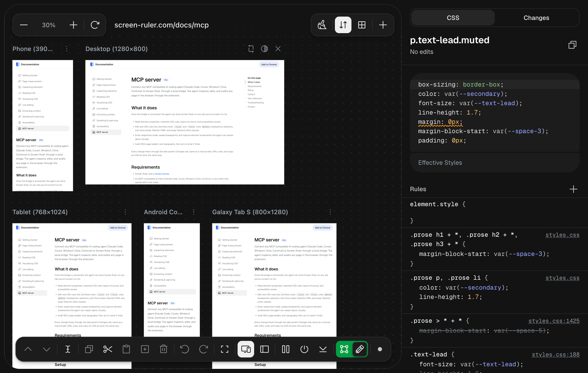
Task: Click the pause columns icon
Action: point(286,349)
